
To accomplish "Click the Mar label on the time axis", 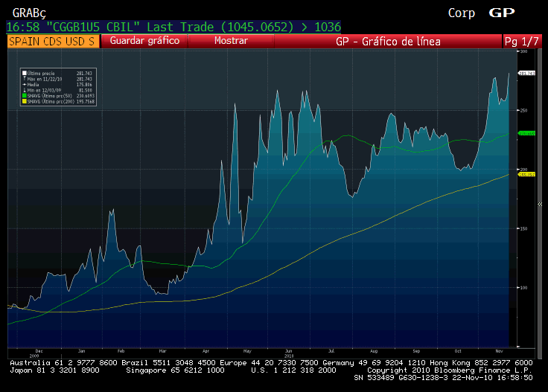I will [163, 351].
